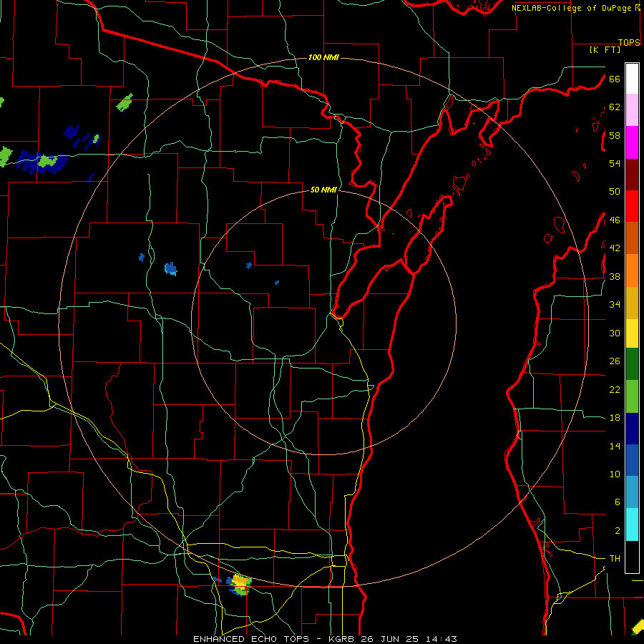Click the 50 NMI range ring label
This screenshot has height=644, width=644.
coord(323,190)
